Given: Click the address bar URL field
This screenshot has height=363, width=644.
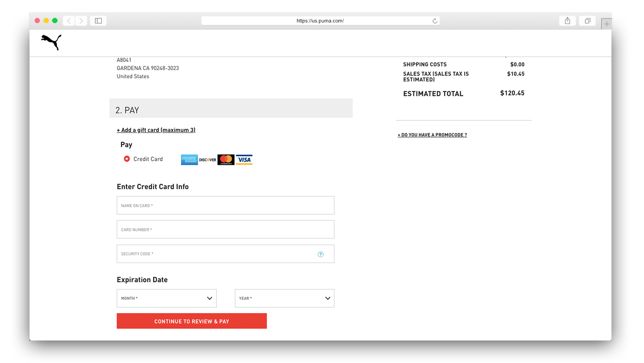Looking at the screenshot, I should (321, 21).
